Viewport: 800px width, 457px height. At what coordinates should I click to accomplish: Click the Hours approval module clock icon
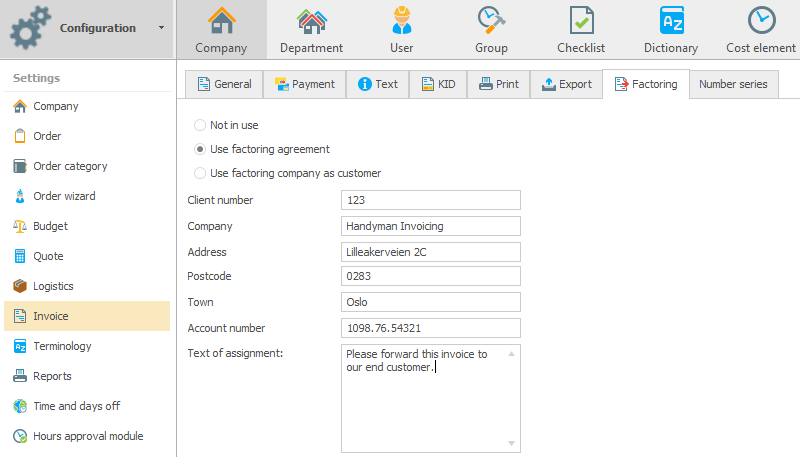tap(20, 436)
